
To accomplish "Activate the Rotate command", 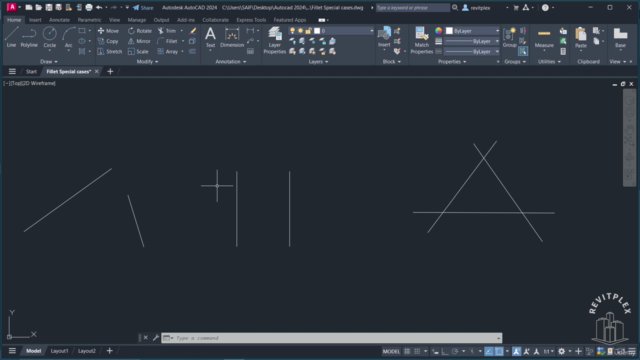I will tap(140, 31).
